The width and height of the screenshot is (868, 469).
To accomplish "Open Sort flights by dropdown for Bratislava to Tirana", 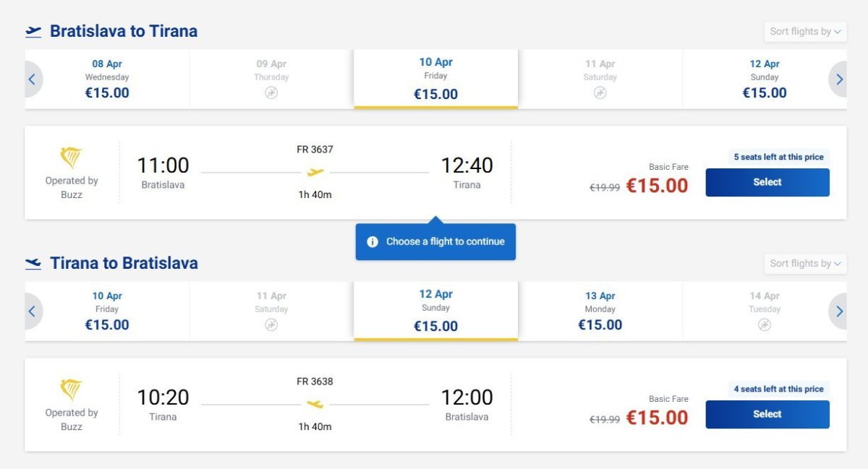I will click(805, 32).
